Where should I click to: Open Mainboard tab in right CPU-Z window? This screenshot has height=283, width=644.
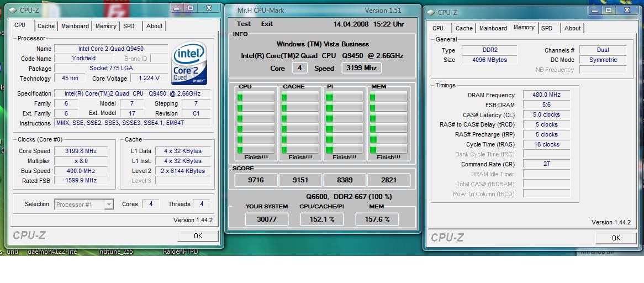click(x=493, y=28)
